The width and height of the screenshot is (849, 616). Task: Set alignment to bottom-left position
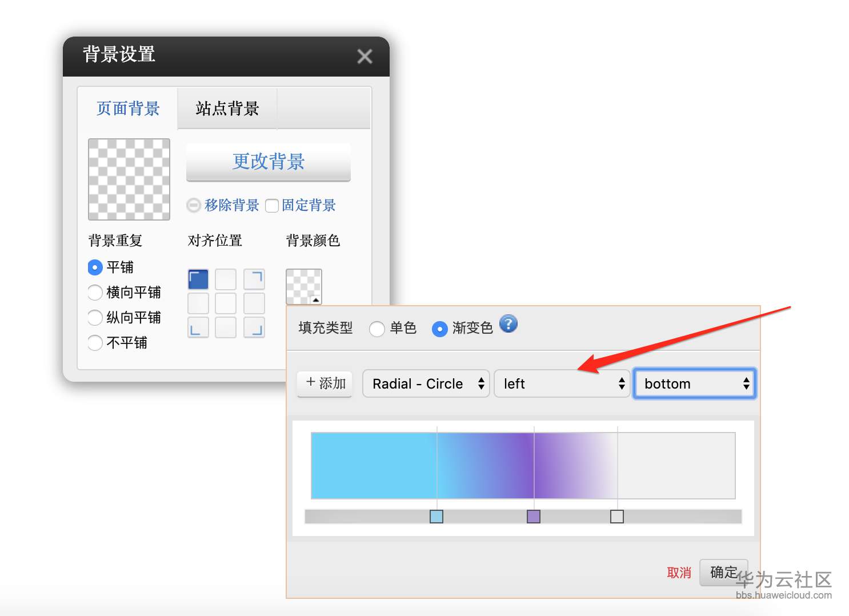[198, 327]
